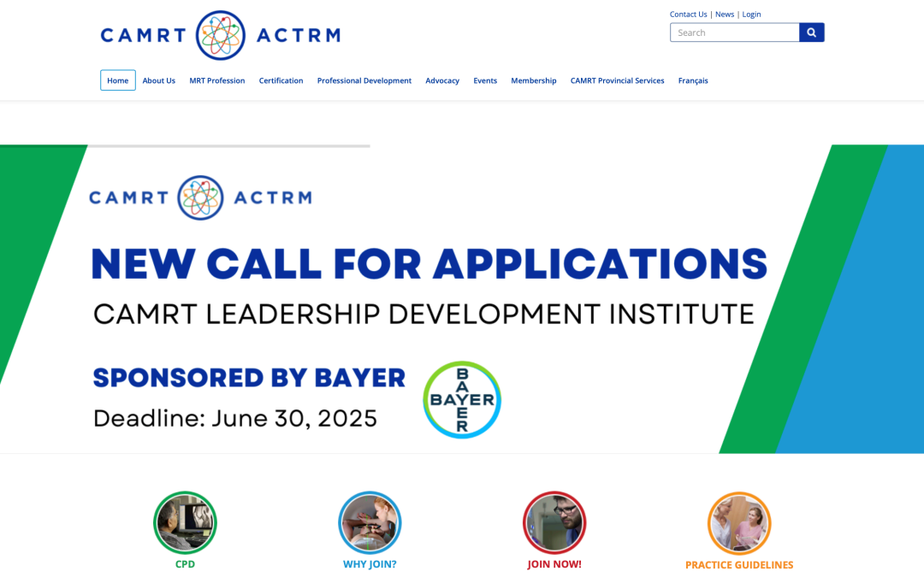Image resolution: width=924 pixels, height=583 pixels.
Task: Click the PRACTICE GUIDELINES text link
Action: point(739,565)
